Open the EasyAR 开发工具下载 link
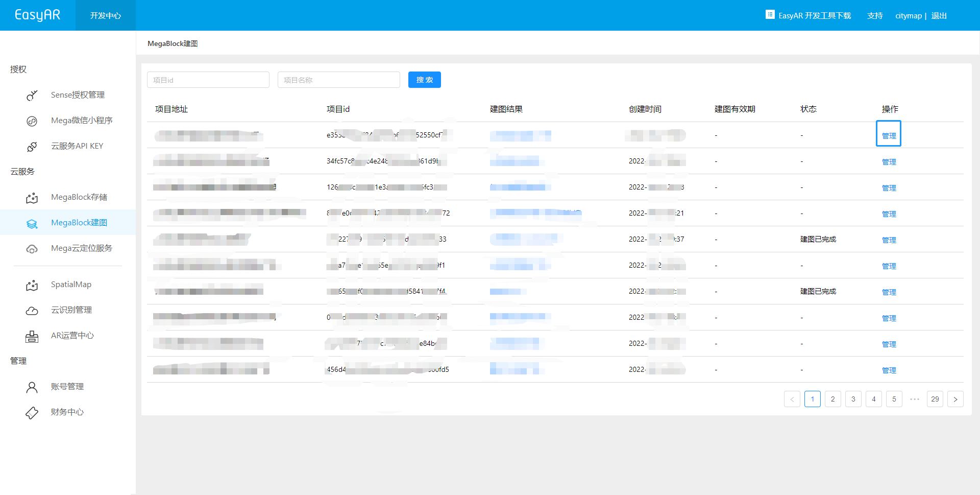980x495 pixels. click(808, 15)
